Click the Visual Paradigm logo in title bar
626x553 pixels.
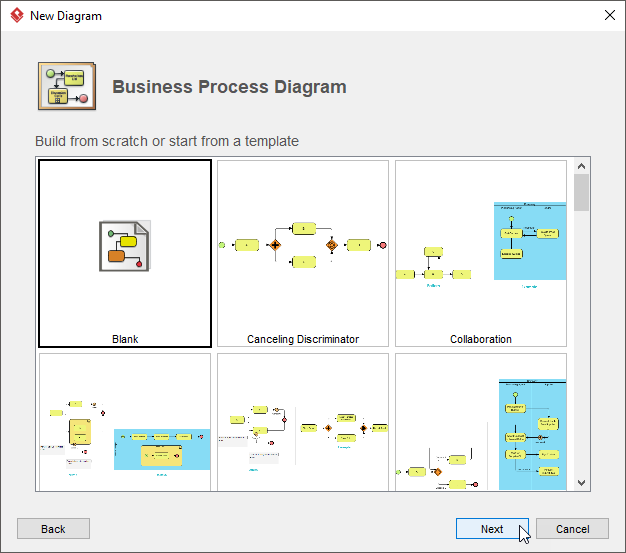pyautogui.click(x=17, y=15)
